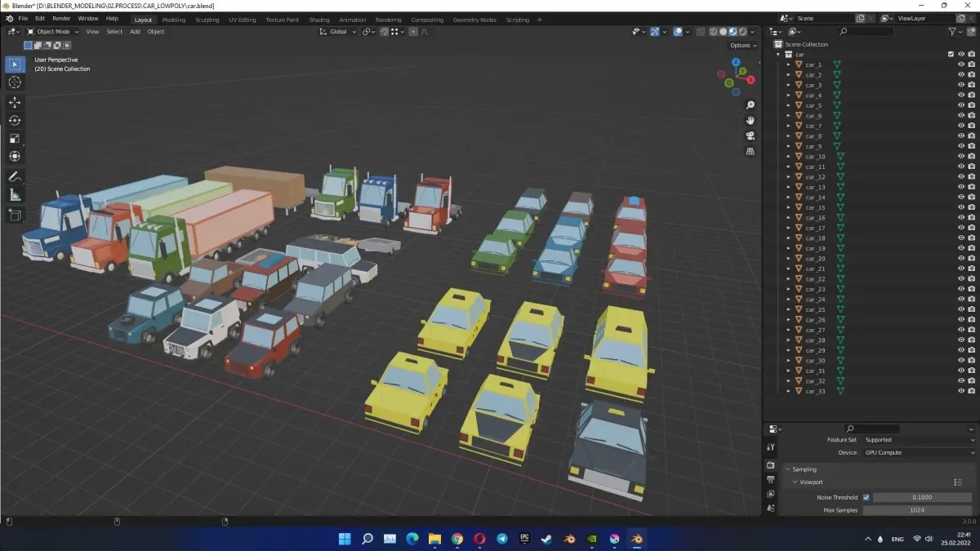Open the Add menu in viewport header
The height and width of the screenshot is (551, 980).
(x=135, y=32)
